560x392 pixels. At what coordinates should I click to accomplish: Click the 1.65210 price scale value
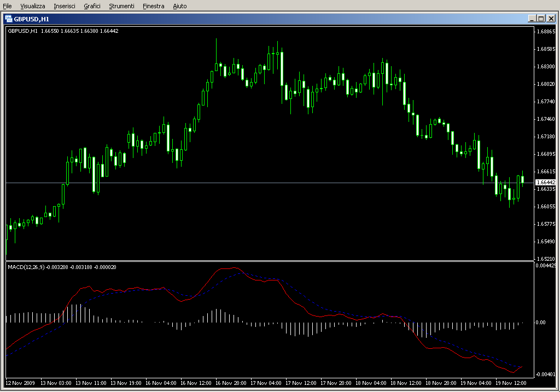coord(546,259)
